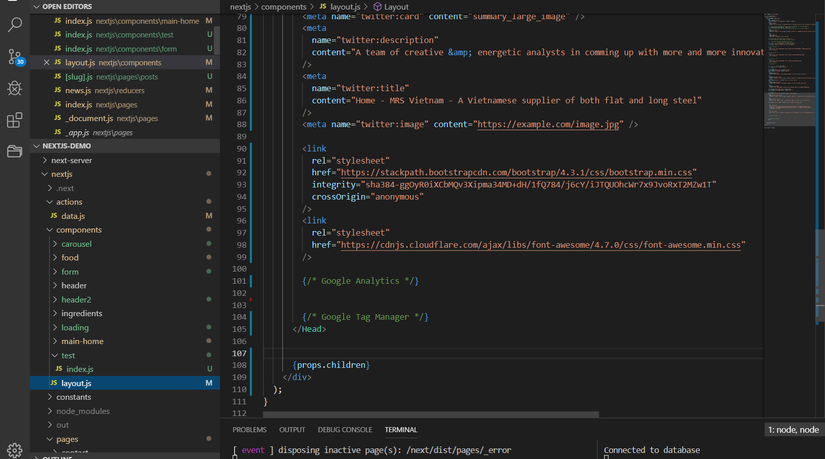This screenshot has width=825, height=459.
Task: Click the bootstrap.min.css stylesheet URL
Action: [517, 172]
